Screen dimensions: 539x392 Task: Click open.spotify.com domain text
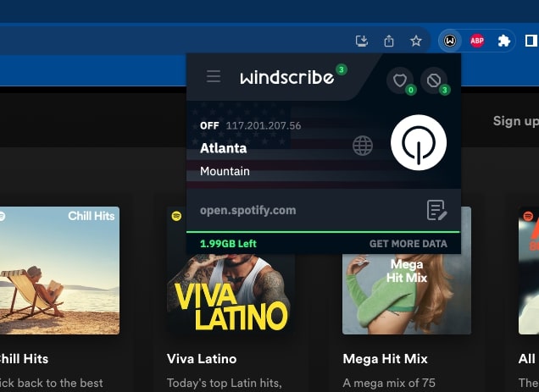(x=247, y=210)
